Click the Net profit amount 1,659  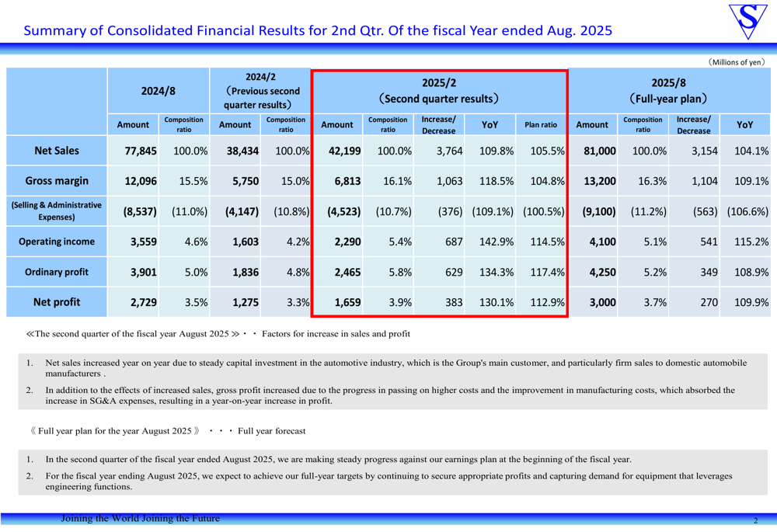(x=347, y=302)
